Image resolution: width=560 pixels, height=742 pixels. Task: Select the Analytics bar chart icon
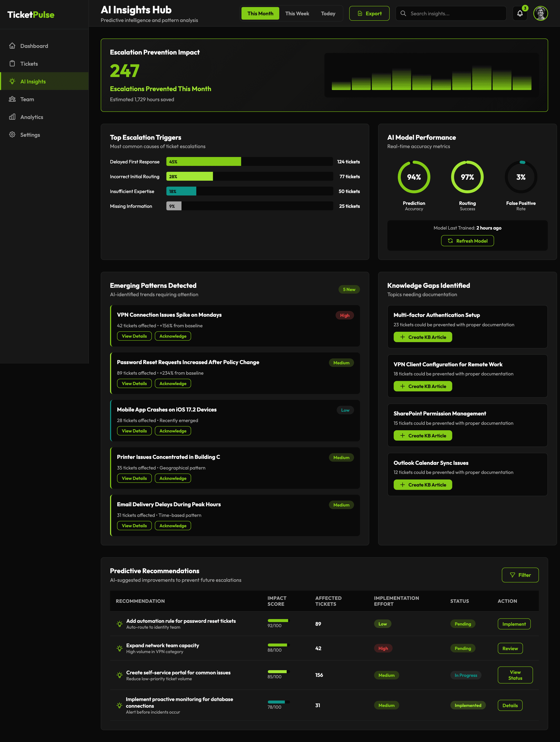[x=12, y=117]
